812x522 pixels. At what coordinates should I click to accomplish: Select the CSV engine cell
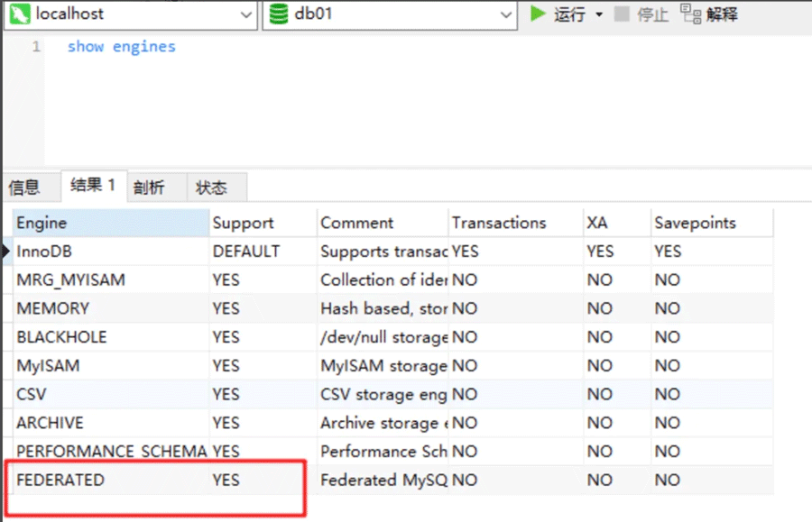[x=111, y=394]
